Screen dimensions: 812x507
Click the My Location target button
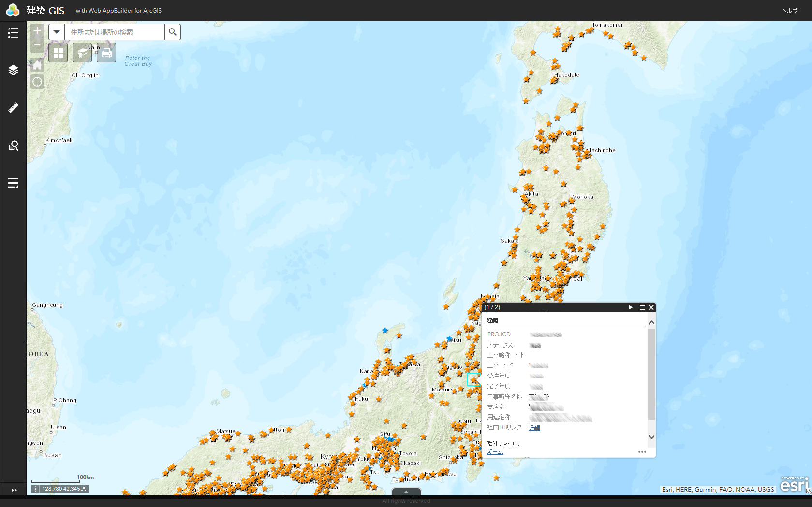pyautogui.click(x=37, y=82)
